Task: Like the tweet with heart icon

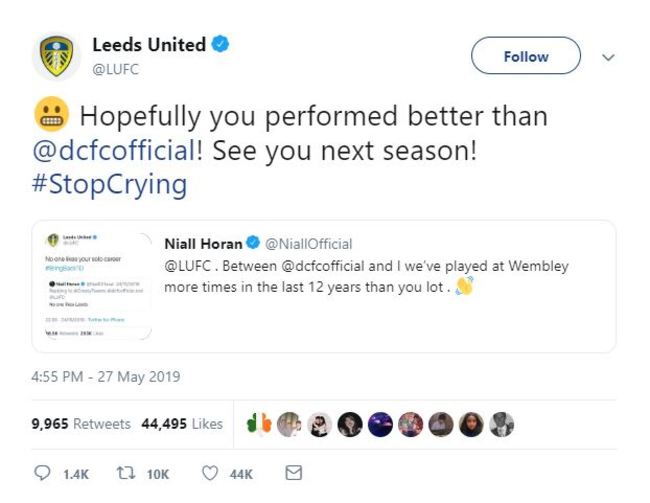Action: pyautogui.click(x=211, y=473)
